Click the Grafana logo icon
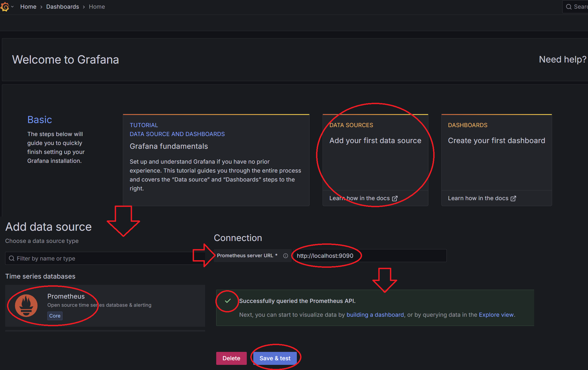 (x=5, y=6)
